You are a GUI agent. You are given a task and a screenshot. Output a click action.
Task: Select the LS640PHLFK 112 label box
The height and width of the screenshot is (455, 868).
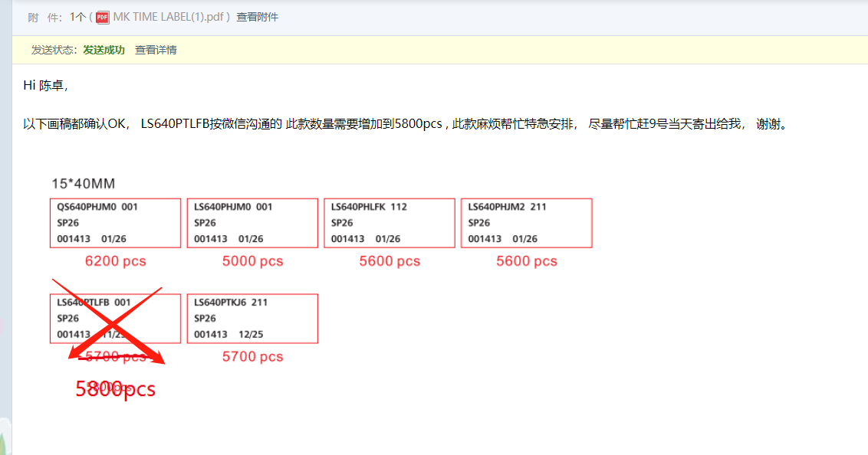click(x=389, y=223)
